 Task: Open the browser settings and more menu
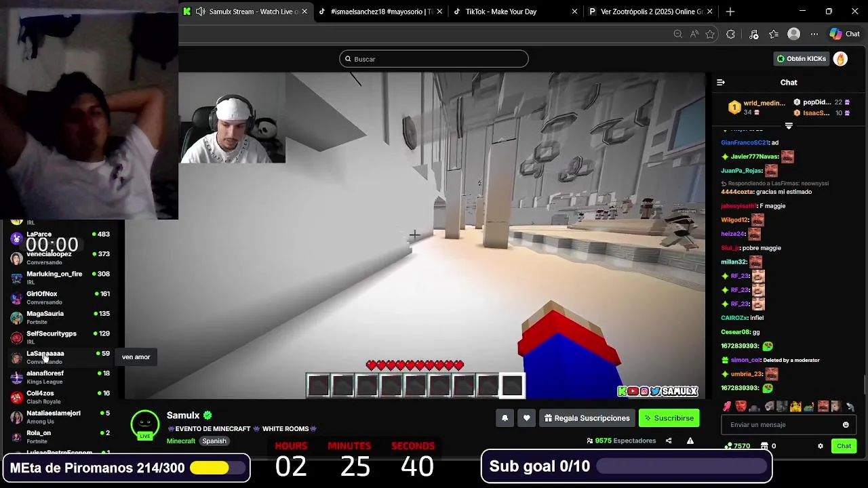[814, 34]
